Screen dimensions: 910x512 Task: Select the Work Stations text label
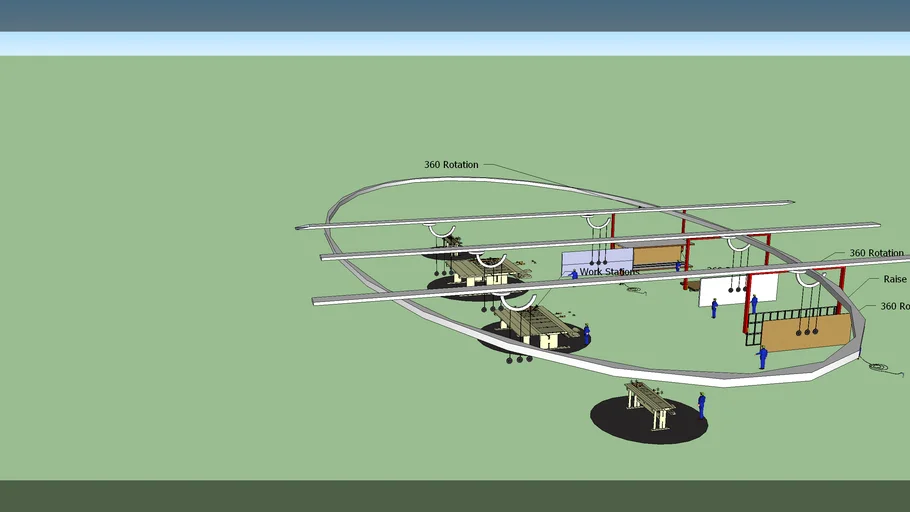tap(610, 271)
